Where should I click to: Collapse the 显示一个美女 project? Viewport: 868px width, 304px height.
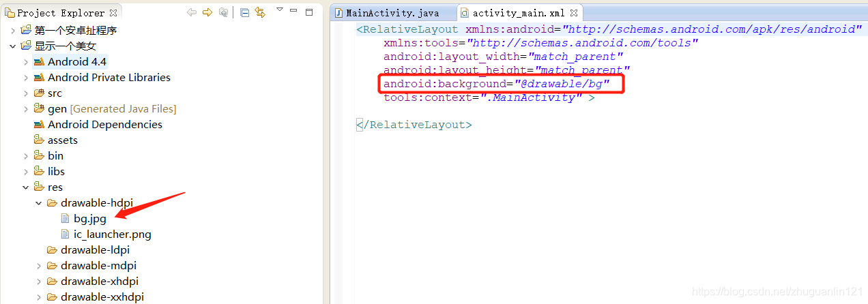pos(12,46)
